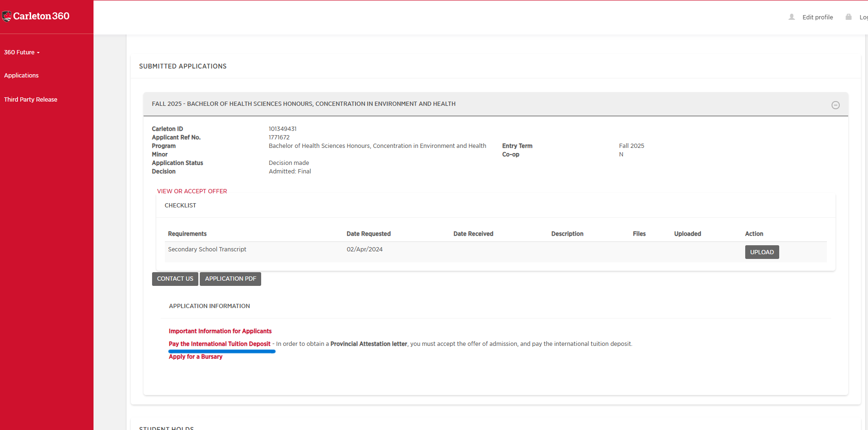This screenshot has width=868, height=430.
Task: Expand the 360 Future dropdown menu
Action: (x=22, y=52)
